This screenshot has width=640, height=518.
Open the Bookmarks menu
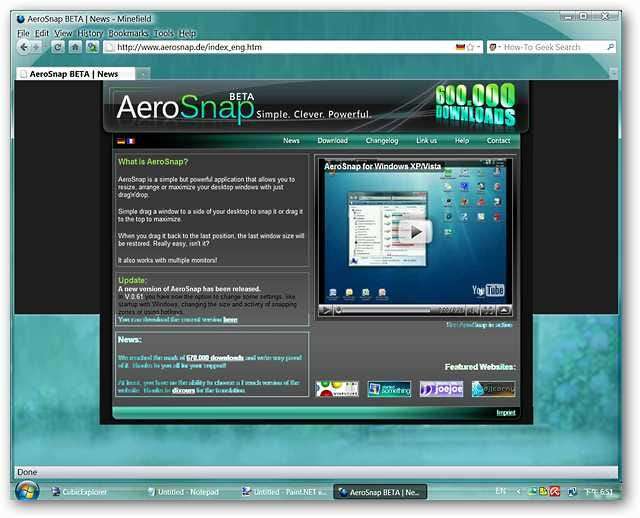[128, 33]
